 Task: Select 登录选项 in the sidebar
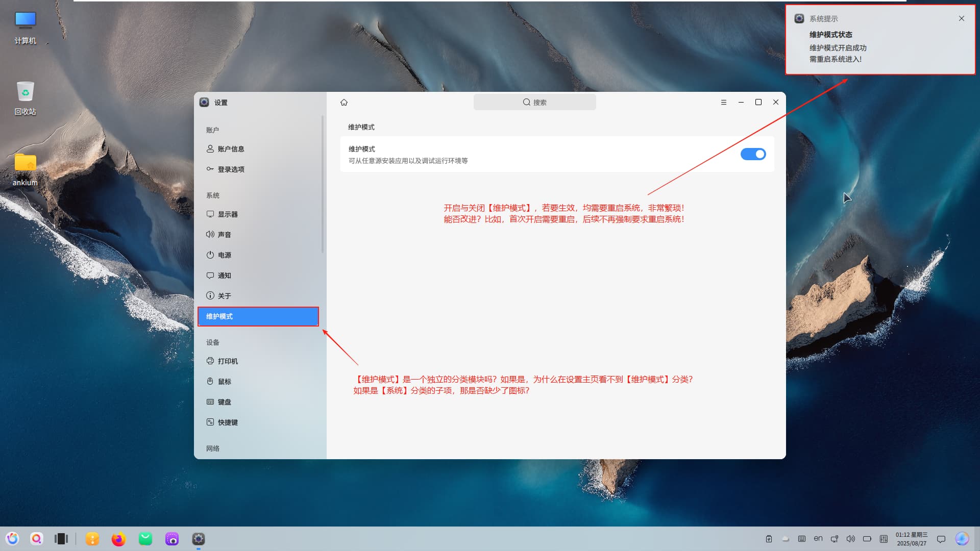[x=231, y=169]
